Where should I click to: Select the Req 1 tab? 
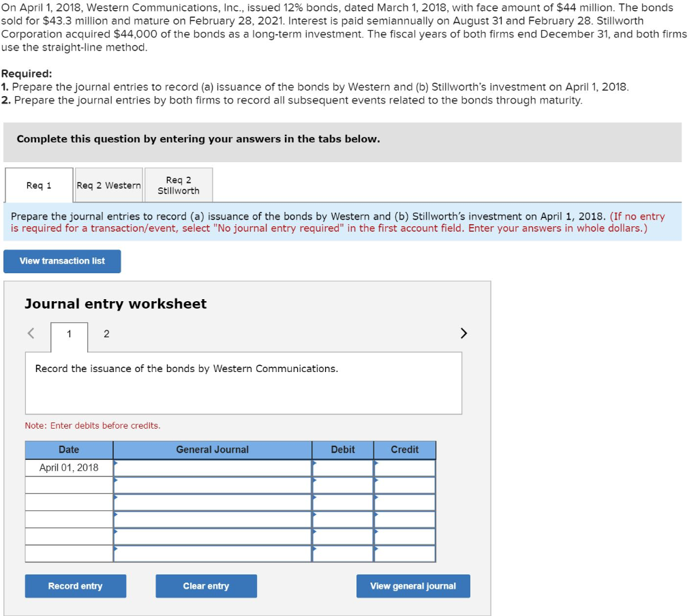pos(38,185)
